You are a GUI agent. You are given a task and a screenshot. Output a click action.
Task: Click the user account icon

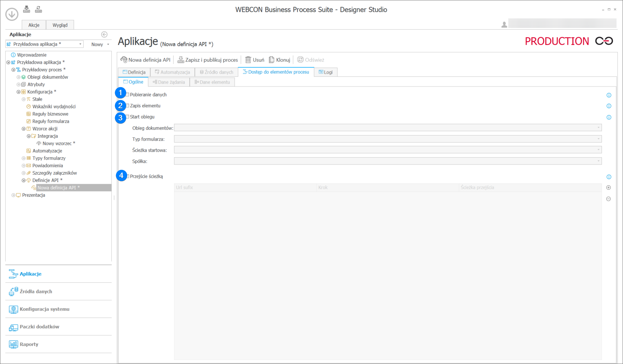click(504, 25)
